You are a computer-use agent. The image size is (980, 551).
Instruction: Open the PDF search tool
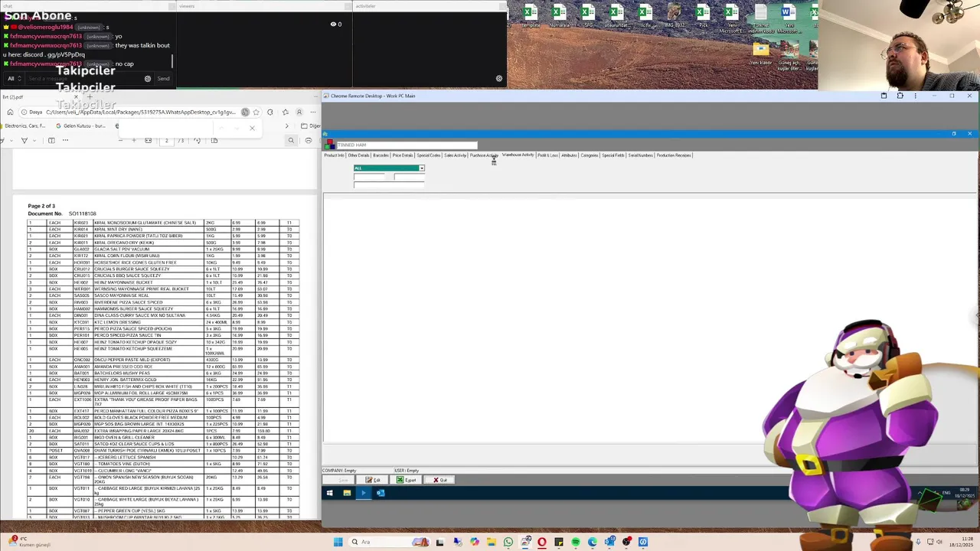point(291,140)
